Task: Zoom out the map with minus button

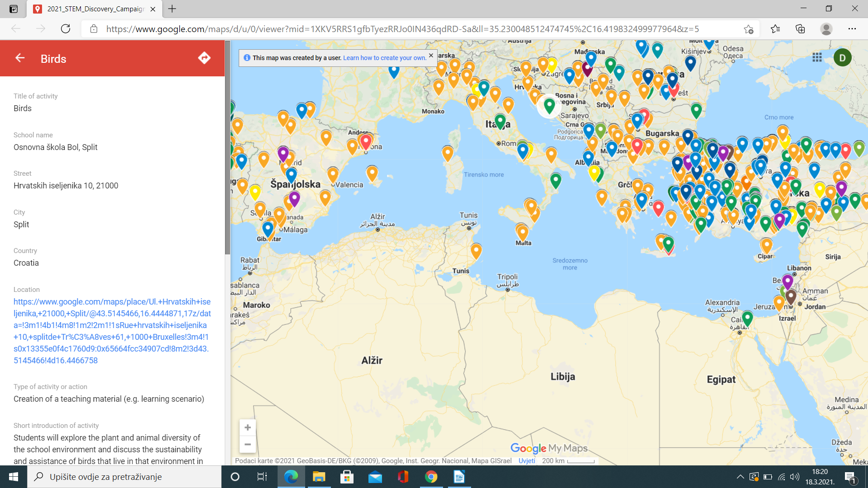Action: pos(248,445)
